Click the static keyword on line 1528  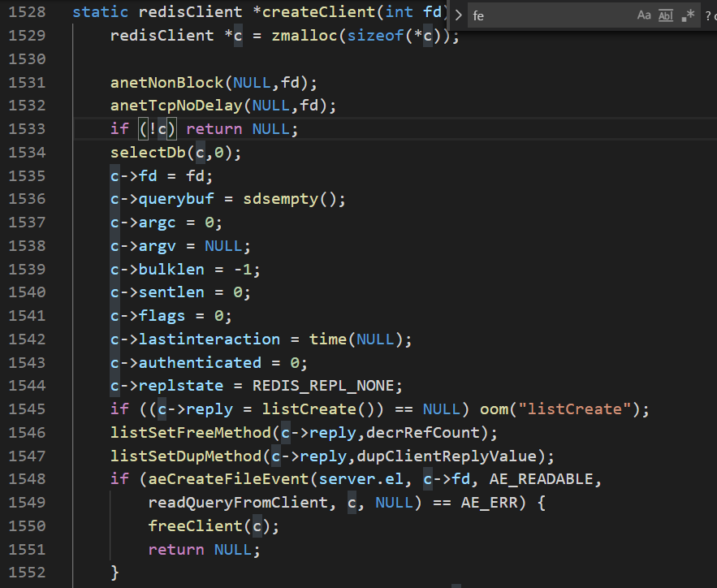click(x=101, y=12)
